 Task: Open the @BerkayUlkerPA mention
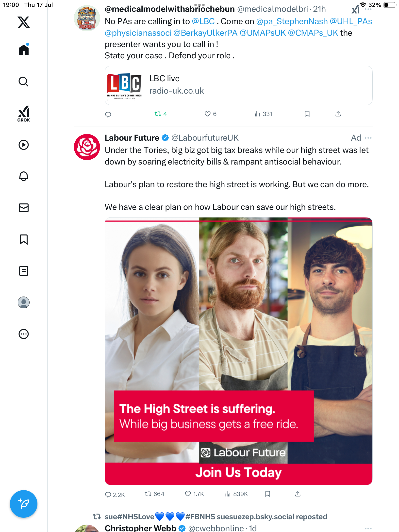point(205,33)
